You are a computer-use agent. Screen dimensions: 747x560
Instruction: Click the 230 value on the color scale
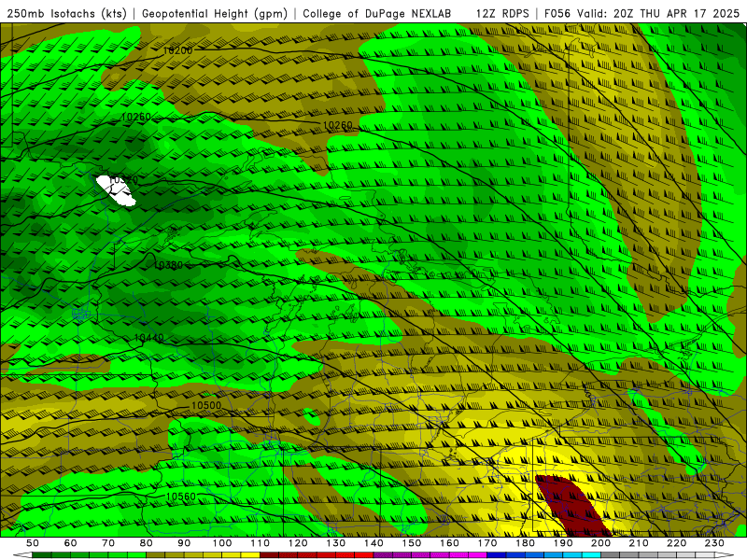714,543
